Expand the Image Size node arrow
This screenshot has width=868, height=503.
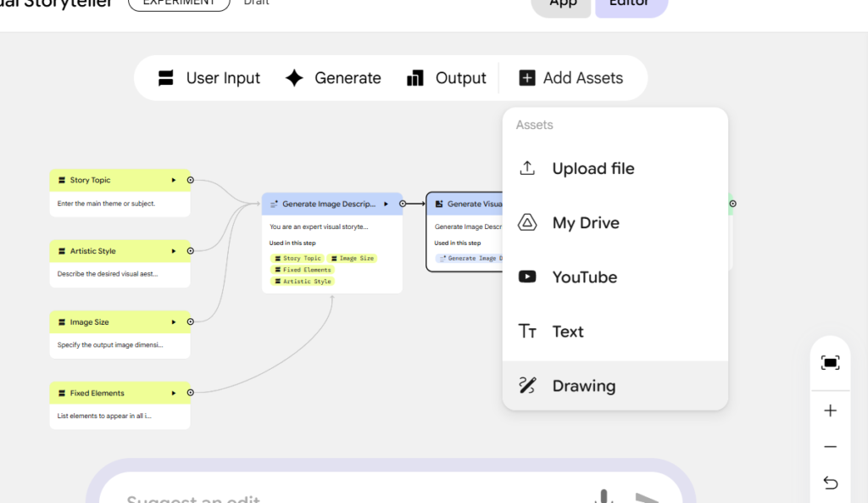pos(174,322)
